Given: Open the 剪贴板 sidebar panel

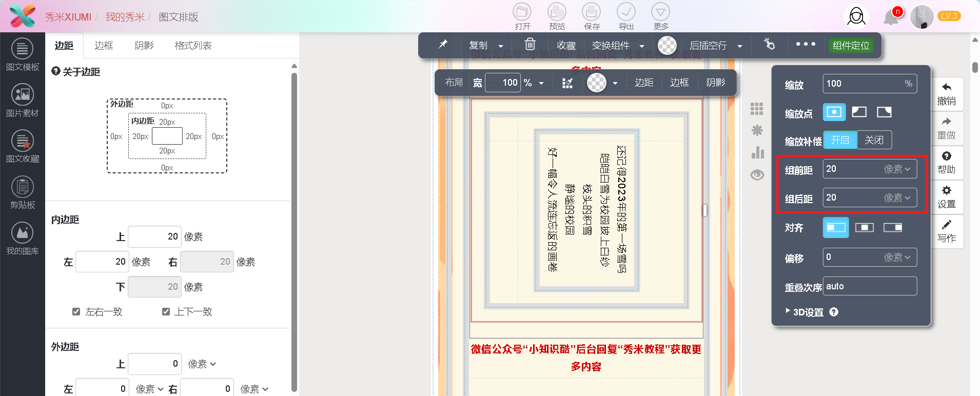Looking at the screenshot, I should click(x=23, y=193).
